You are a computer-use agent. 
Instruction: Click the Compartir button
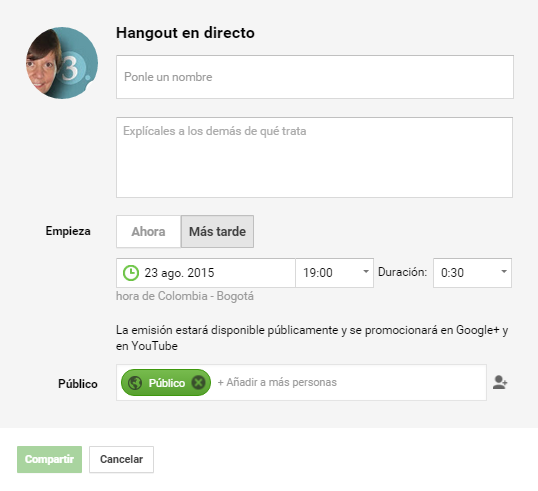tap(49, 459)
